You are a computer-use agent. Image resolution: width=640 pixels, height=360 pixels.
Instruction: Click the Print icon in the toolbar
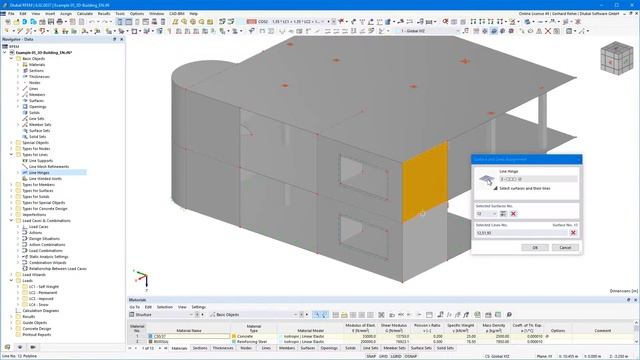point(60,22)
